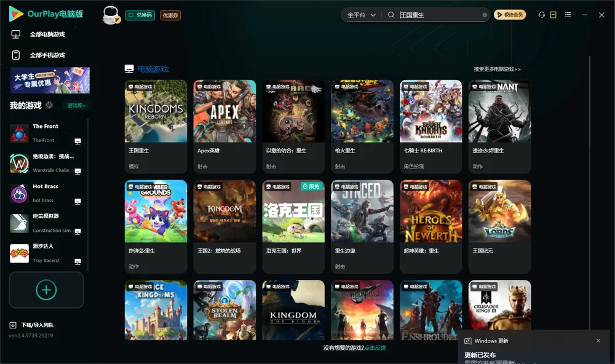The image size is (615, 364).
Task: Open the Stolen Realm game card
Action: tap(224, 310)
